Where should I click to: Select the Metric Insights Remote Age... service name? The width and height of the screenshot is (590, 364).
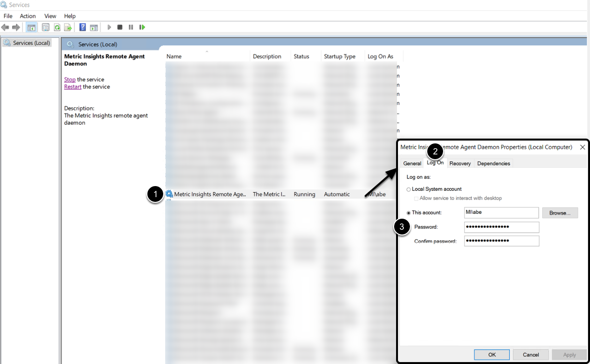pyautogui.click(x=210, y=194)
